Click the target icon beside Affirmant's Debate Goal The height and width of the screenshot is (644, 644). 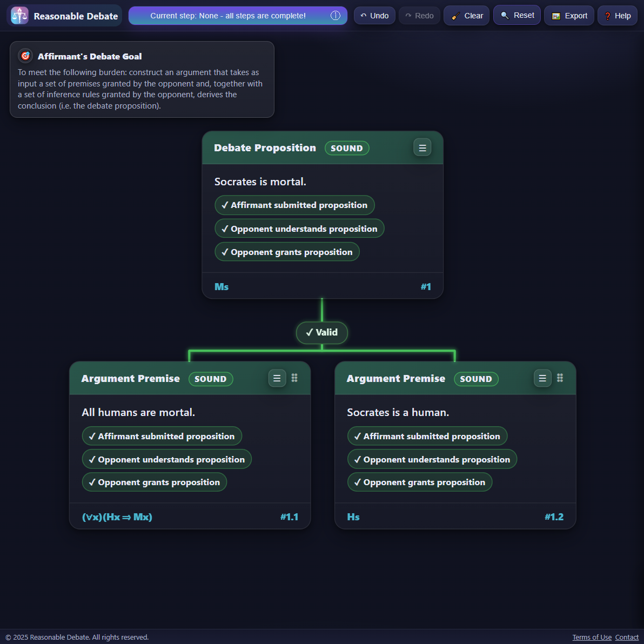tap(25, 56)
